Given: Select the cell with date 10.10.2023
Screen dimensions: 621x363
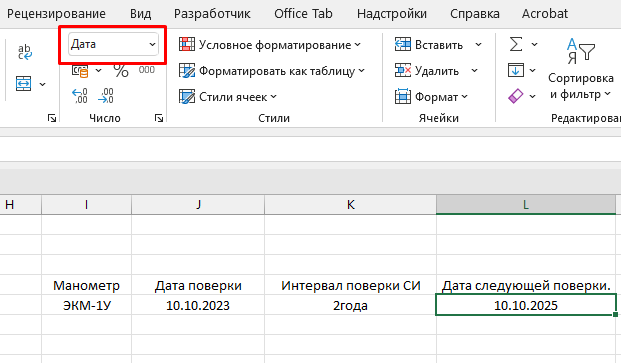Looking at the screenshot, I should [x=198, y=305].
